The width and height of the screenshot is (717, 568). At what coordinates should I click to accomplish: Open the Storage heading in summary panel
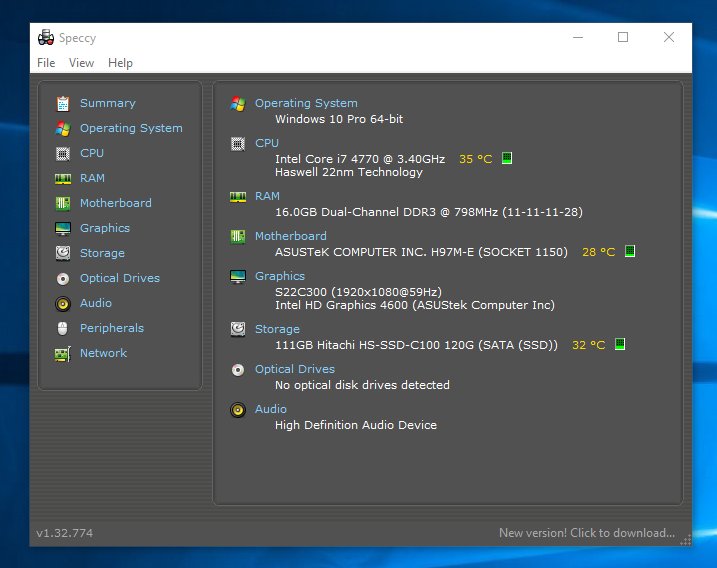click(x=277, y=329)
